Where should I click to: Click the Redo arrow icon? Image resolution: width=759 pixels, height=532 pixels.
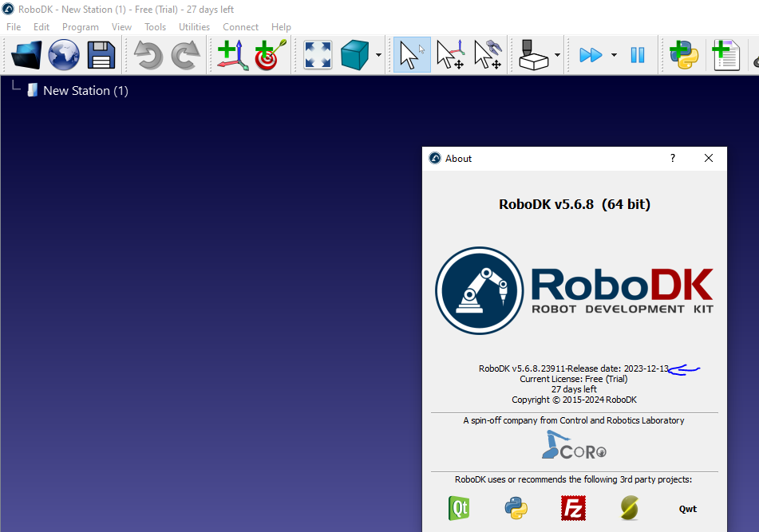(185, 55)
